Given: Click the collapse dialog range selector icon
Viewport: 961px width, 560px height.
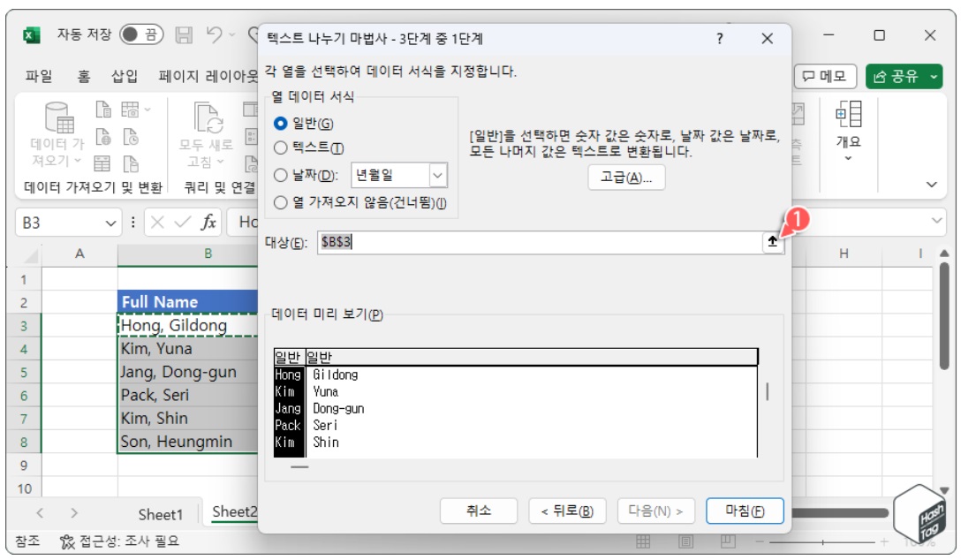Looking at the screenshot, I should click(x=772, y=242).
